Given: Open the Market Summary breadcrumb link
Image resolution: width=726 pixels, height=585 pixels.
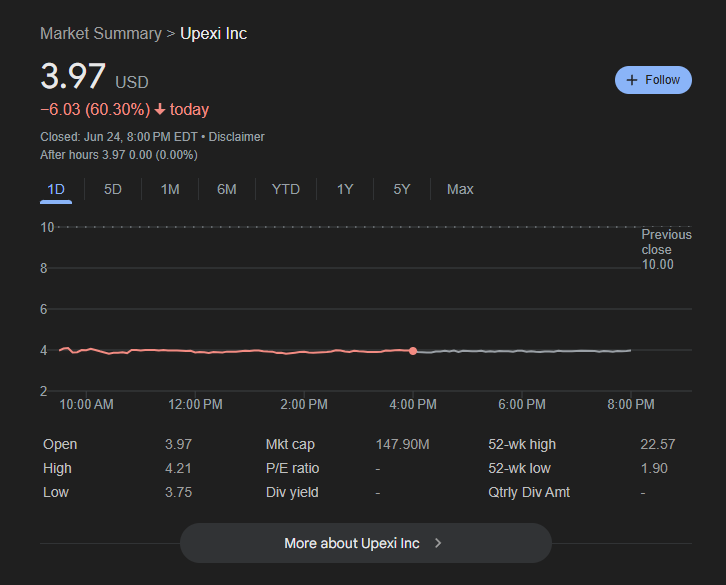Looking at the screenshot, I should click(x=101, y=33).
